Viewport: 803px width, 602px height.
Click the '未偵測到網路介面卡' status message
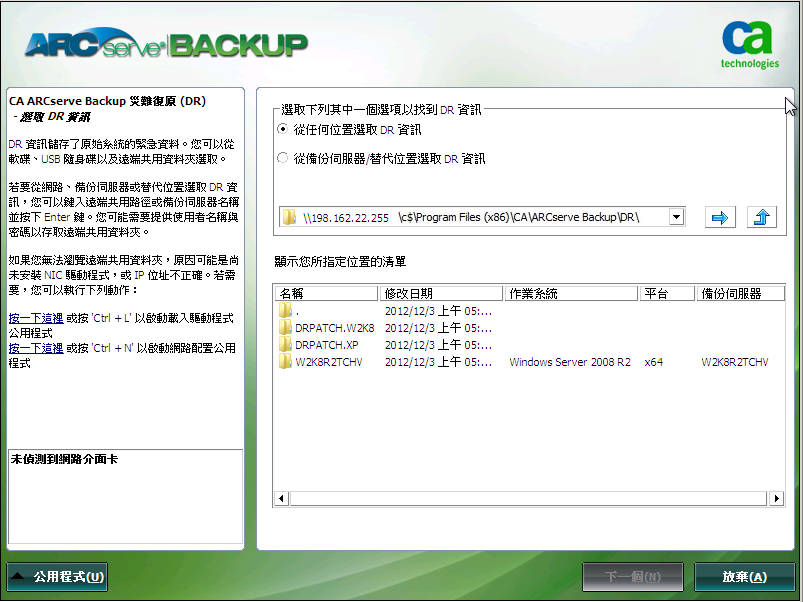tap(64, 459)
